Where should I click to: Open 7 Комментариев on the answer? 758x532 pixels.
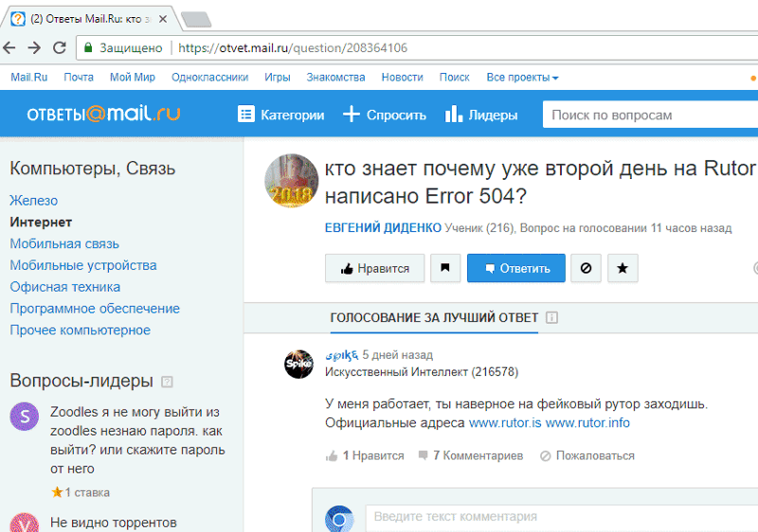[x=471, y=455]
